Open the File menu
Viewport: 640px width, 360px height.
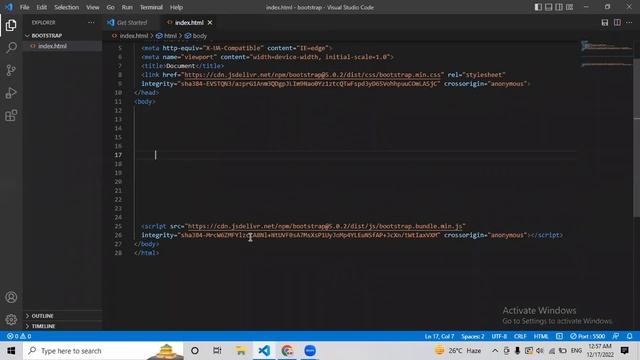24,7
